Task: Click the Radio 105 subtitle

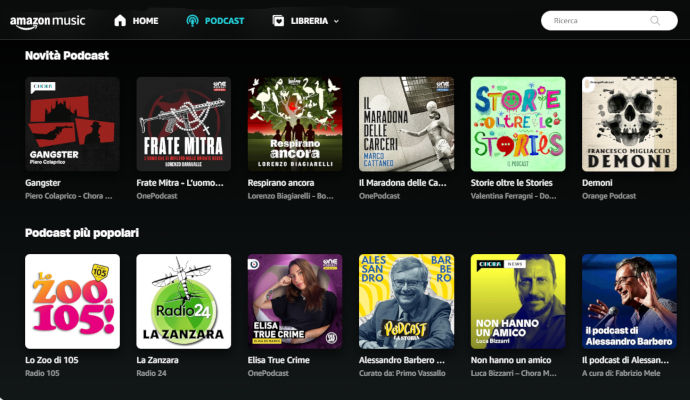Action: [42, 373]
